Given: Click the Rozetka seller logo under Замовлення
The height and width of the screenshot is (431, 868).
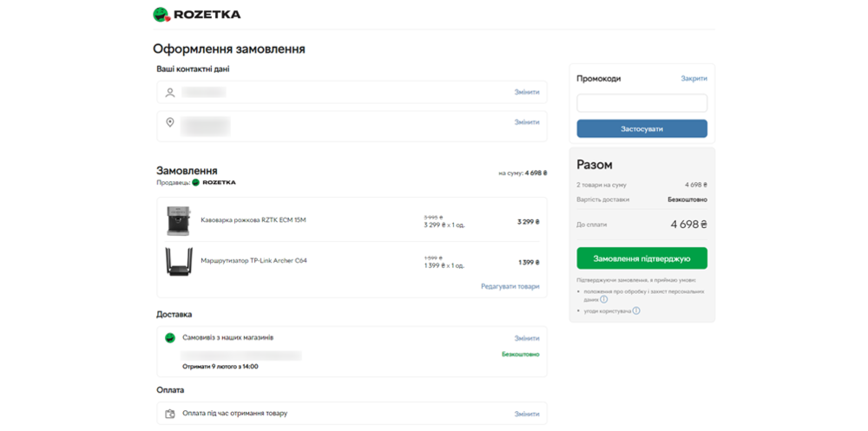Looking at the screenshot, I should [x=214, y=183].
